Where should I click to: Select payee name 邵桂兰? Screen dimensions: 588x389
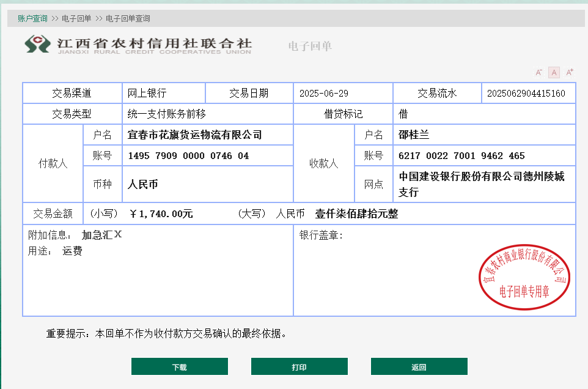point(414,135)
